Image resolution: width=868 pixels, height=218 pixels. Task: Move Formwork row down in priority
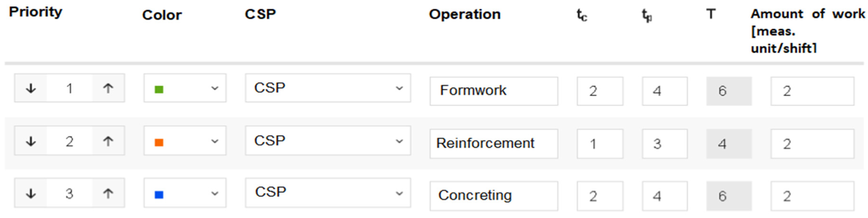point(31,88)
